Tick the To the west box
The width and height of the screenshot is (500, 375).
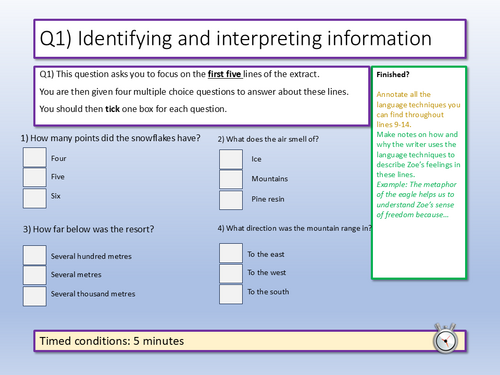coord(231,274)
